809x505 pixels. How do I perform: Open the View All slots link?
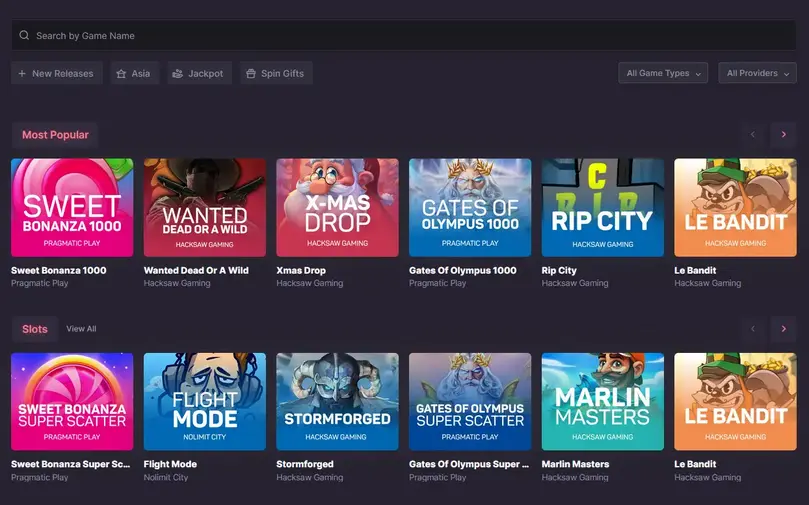pos(81,329)
